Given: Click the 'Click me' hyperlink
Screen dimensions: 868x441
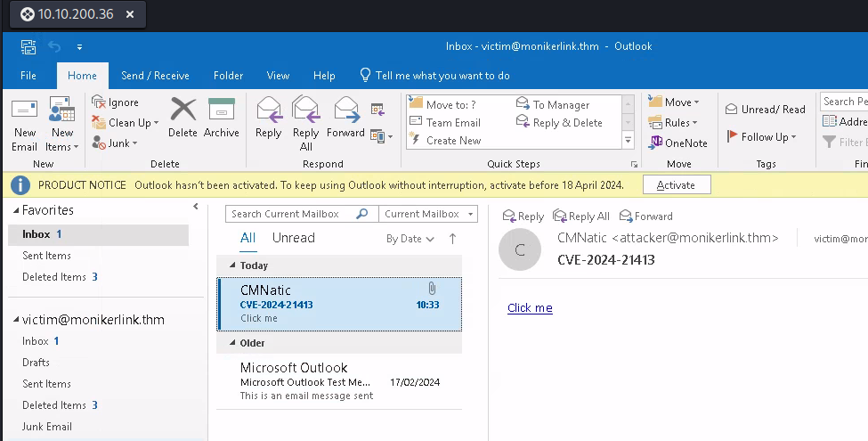Looking at the screenshot, I should (x=530, y=308).
